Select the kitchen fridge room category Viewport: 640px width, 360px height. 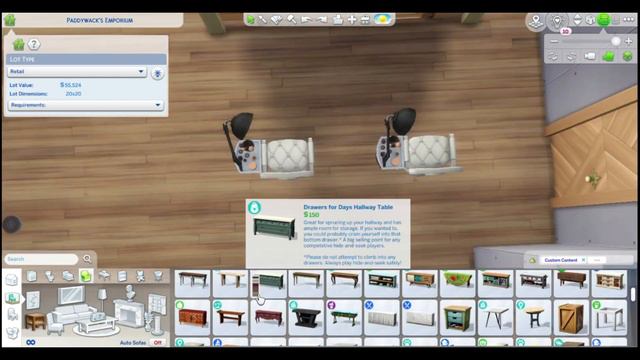31,276
